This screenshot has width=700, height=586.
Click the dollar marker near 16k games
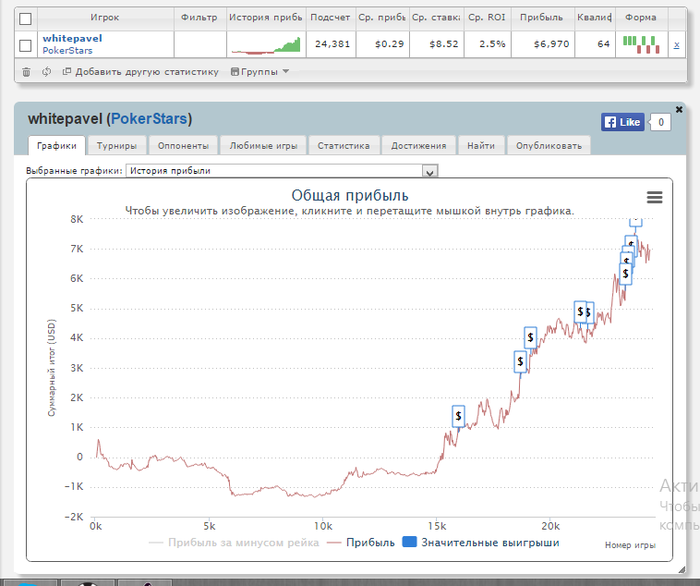coord(458,416)
